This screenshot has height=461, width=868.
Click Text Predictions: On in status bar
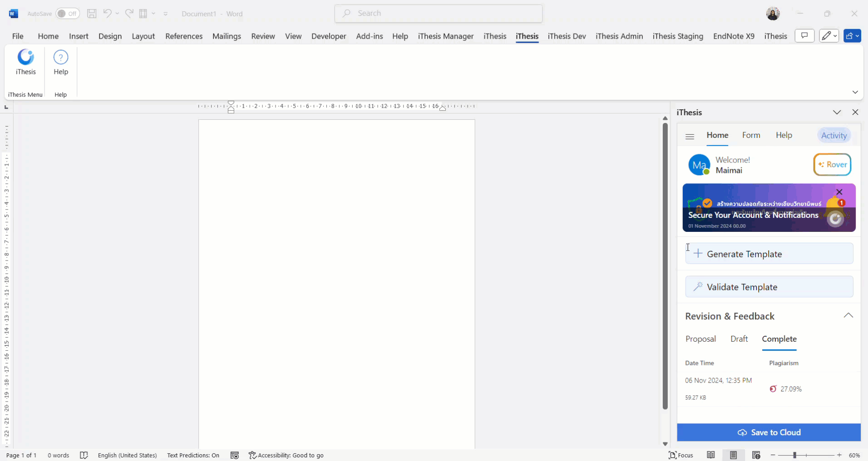(193, 455)
